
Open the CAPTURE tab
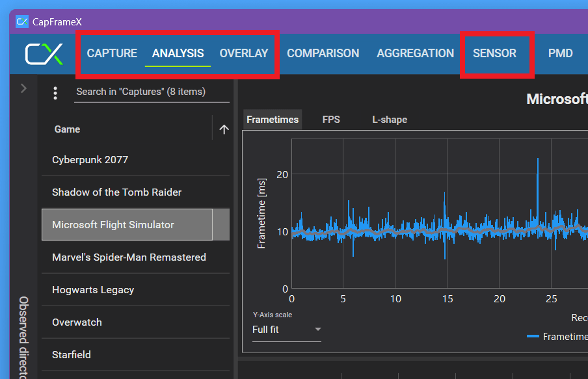tap(112, 53)
